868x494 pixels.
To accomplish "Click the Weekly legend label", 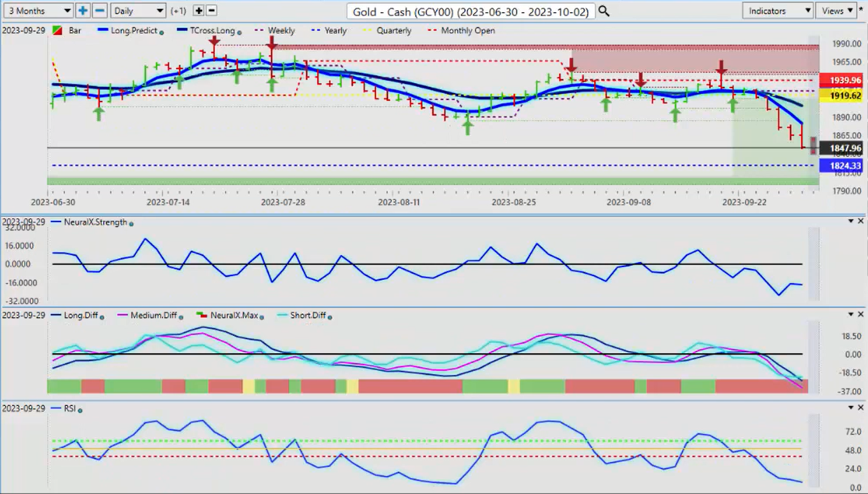I will pyautogui.click(x=281, y=30).
